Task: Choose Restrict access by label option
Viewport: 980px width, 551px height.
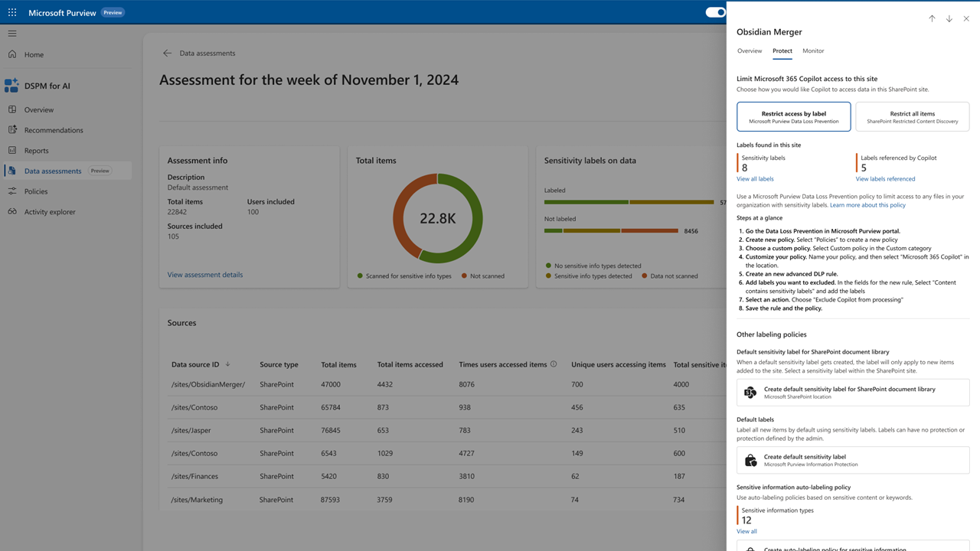Action: (794, 117)
